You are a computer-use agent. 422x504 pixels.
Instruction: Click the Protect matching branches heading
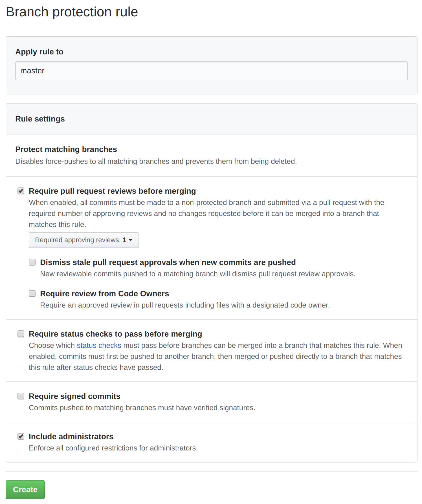tap(66, 149)
